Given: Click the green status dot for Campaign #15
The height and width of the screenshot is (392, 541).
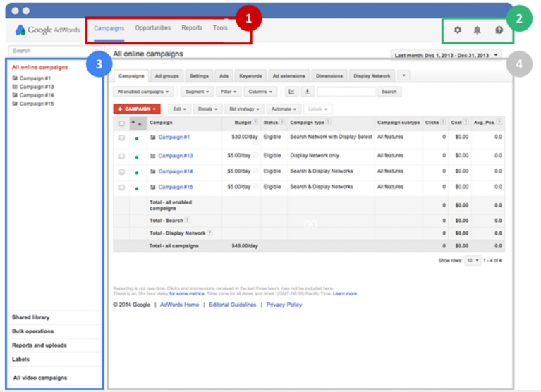Looking at the screenshot, I should click(137, 188).
